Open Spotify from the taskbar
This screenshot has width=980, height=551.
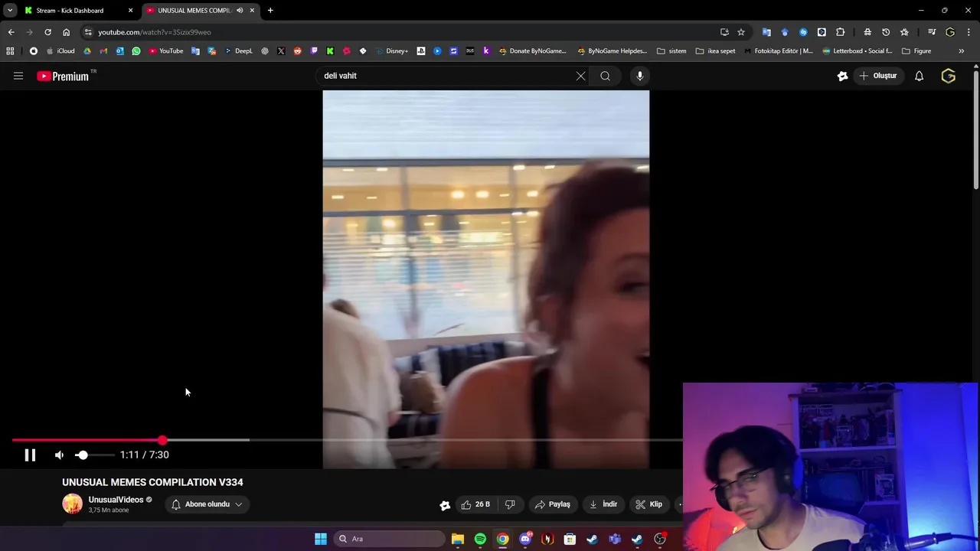[x=480, y=539]
